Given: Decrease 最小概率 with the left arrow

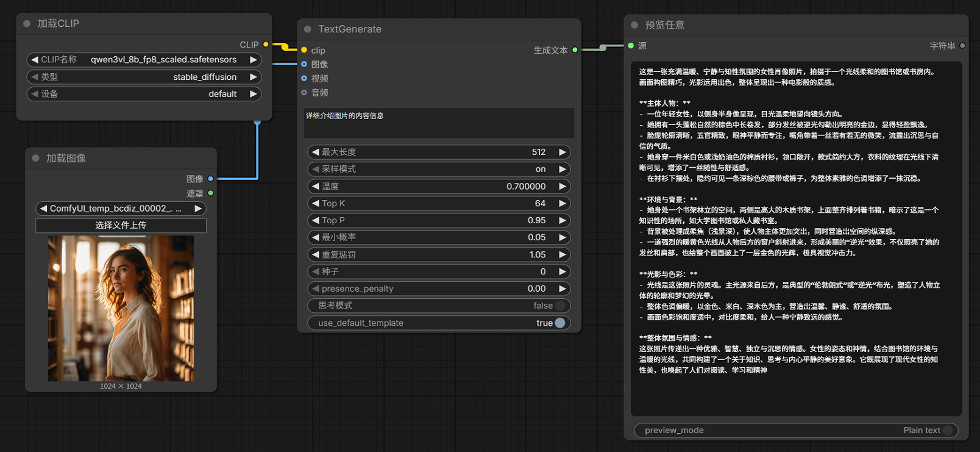Looking at the screenshot, I should click(x=316, y=237).
